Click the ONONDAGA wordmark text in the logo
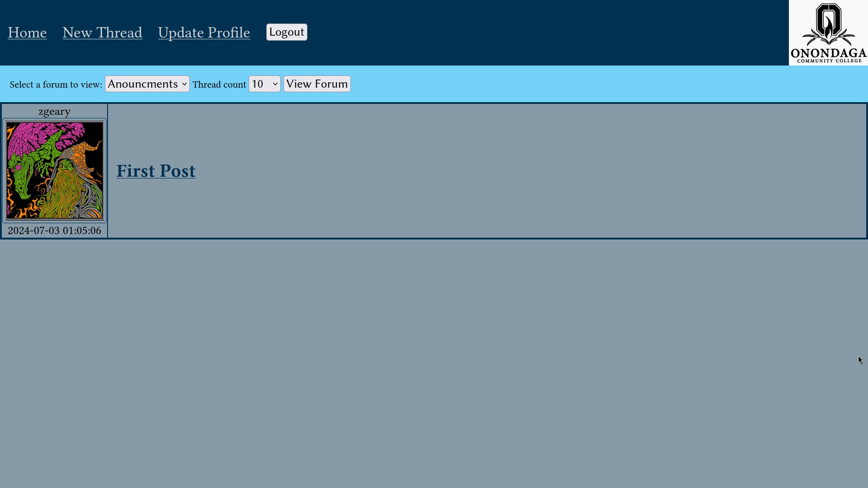This screenshot has height=488, width=868. coord(828,53)
